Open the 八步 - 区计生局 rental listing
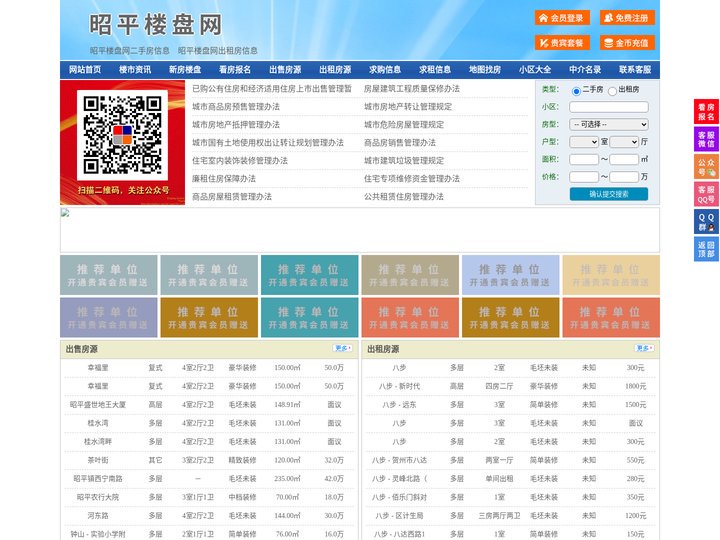Screen dimensions: 720x540 (x=399, y=516)
